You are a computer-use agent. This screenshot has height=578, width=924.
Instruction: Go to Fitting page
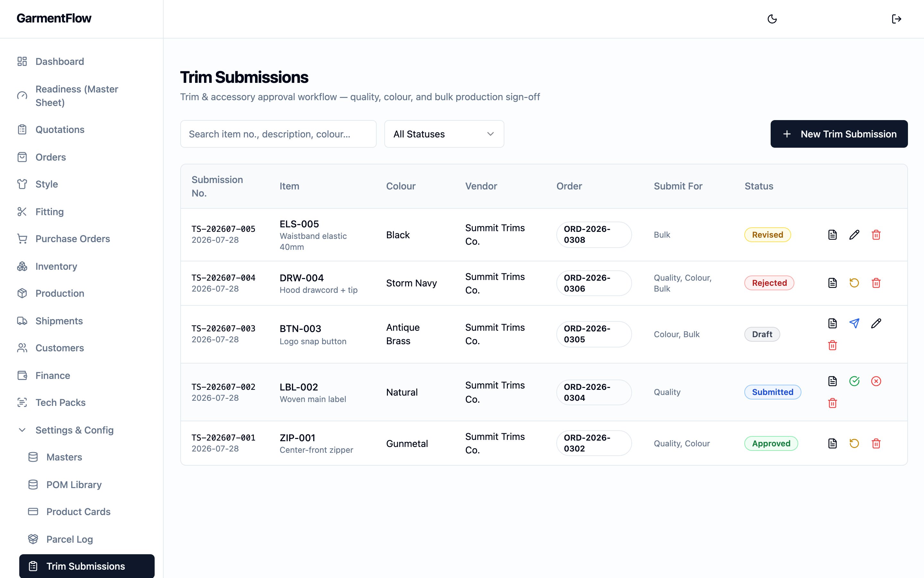coord(82,212)
